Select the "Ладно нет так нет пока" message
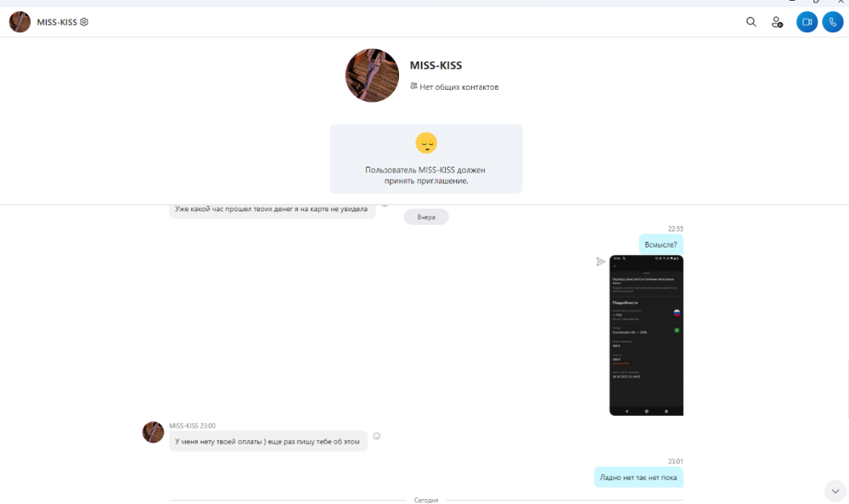Screen dimensions: 849x504 coord(638,478)
